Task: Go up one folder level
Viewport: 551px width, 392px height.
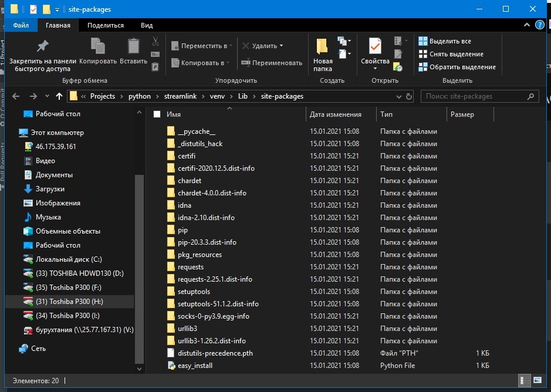Action: tap(59, 96)
